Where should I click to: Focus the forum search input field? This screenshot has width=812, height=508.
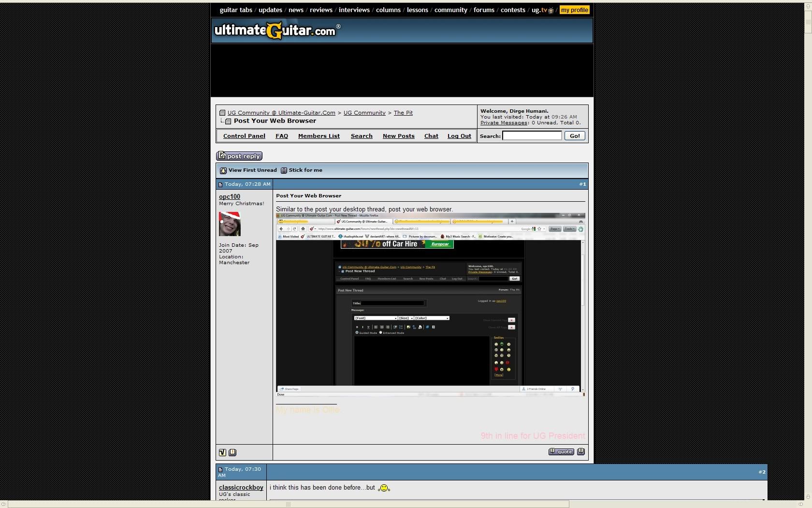coord(532,136)
